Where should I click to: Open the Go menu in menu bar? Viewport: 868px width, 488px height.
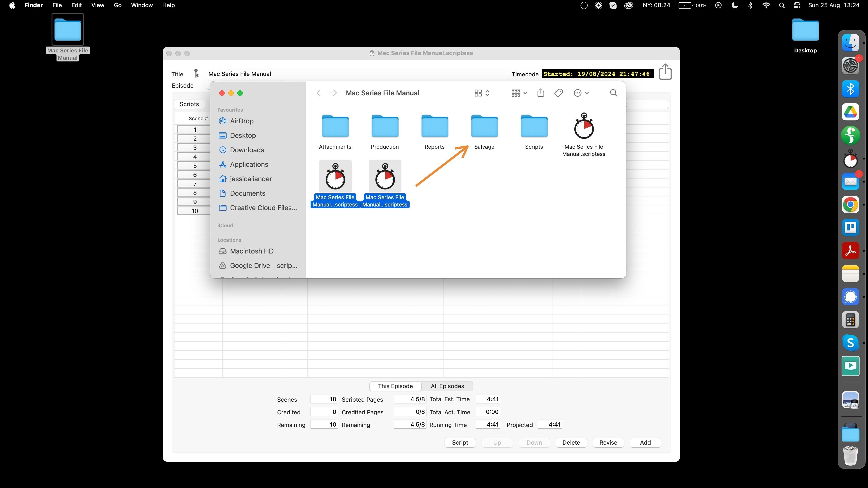click(x=117, y=5)
